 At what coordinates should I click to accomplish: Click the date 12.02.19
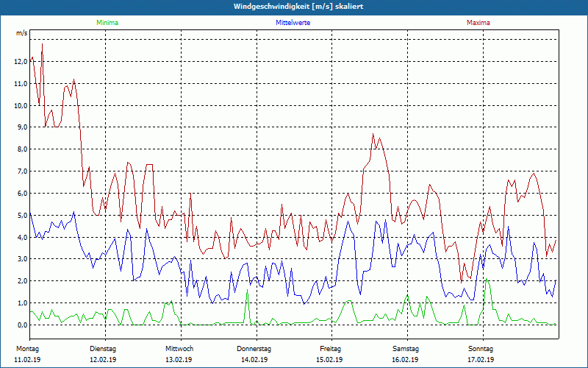coord(103,360)
